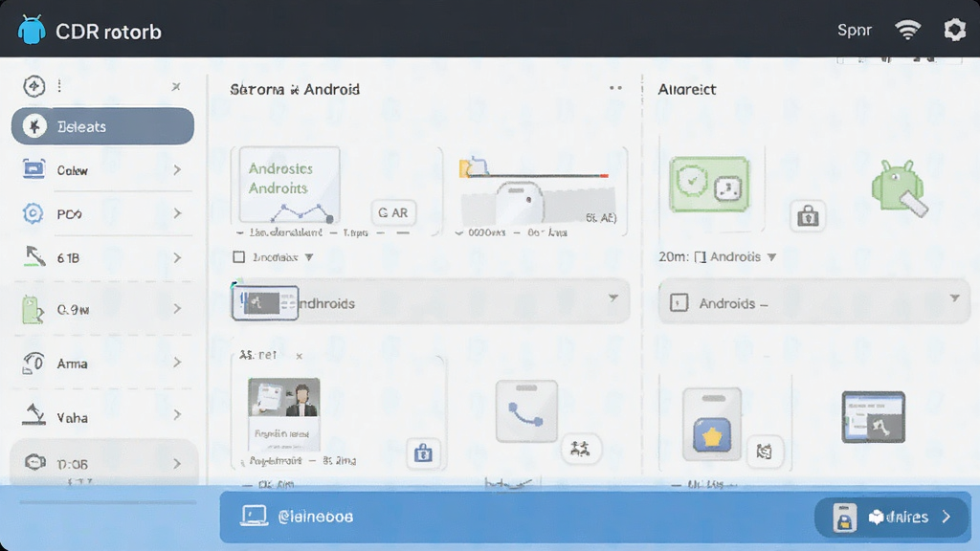
Task: Click the blue bag icon near person card
Action: 423,452
